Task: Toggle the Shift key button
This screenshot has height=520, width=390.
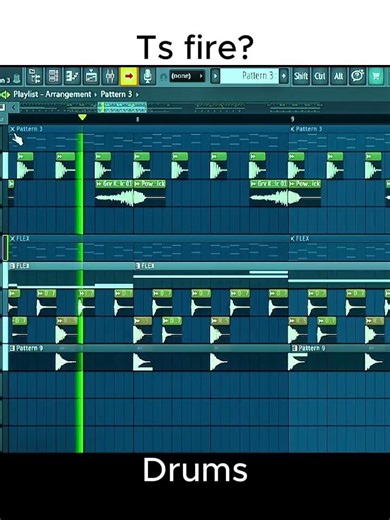Action: coord(301,76)
